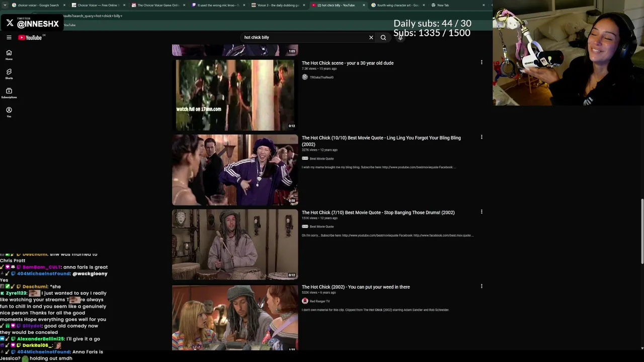Image resolution: width=644 pixels, height=362 pixels.
Task: Open options menu for 'put your weed' video
Action: coord(481,286)
